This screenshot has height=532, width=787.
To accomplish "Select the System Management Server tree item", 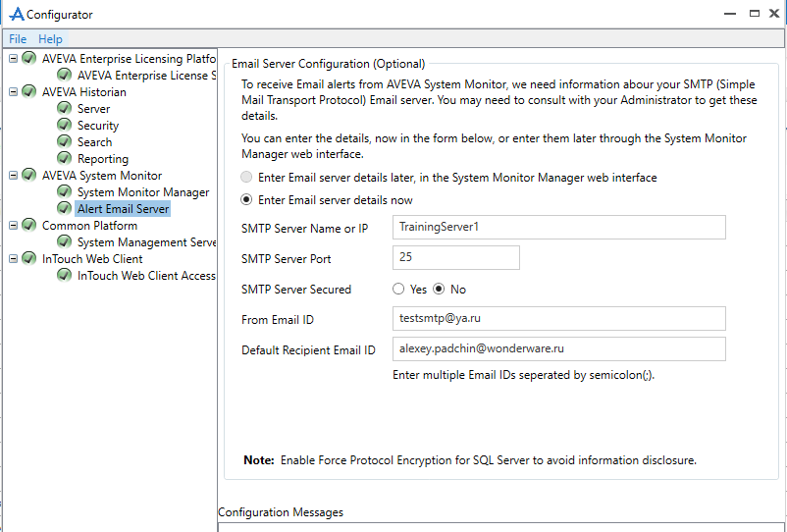I will coord(146,241).
